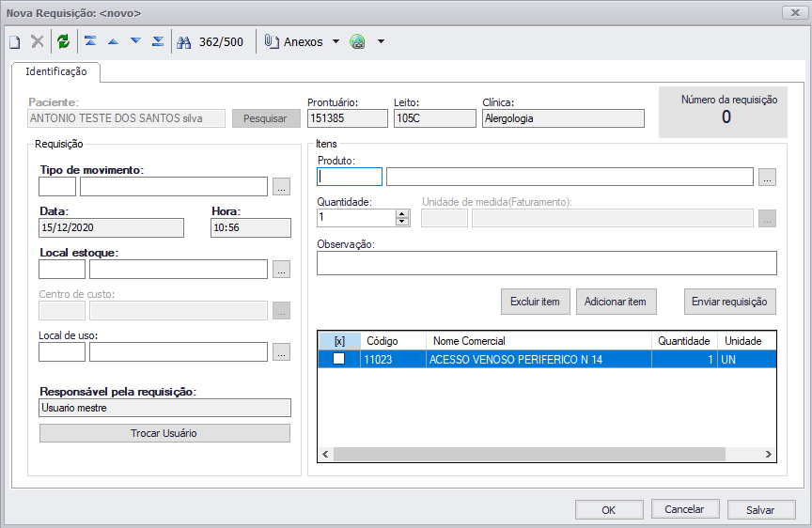812x528 pixels.
Task: Open Local estoque lookup button
Action: click(x=281, y=270)
